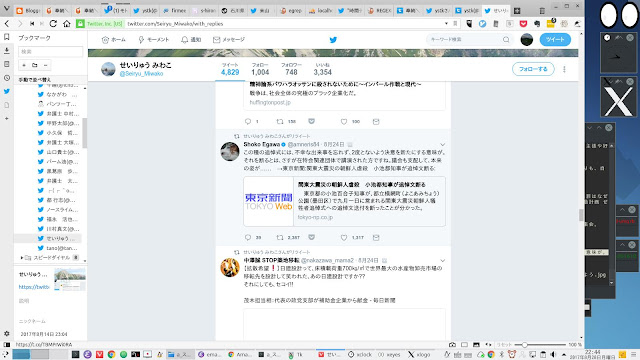The image size is (640, 360).
Task: Open the Bookmarks panel icon in sidebar
Action: point(7,37)
